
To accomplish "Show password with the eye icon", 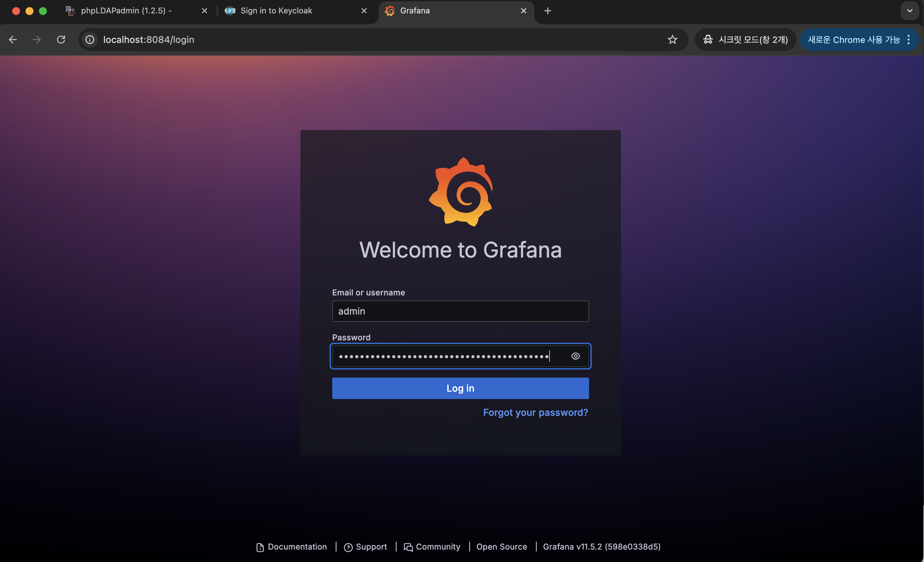I will [575, 356].
